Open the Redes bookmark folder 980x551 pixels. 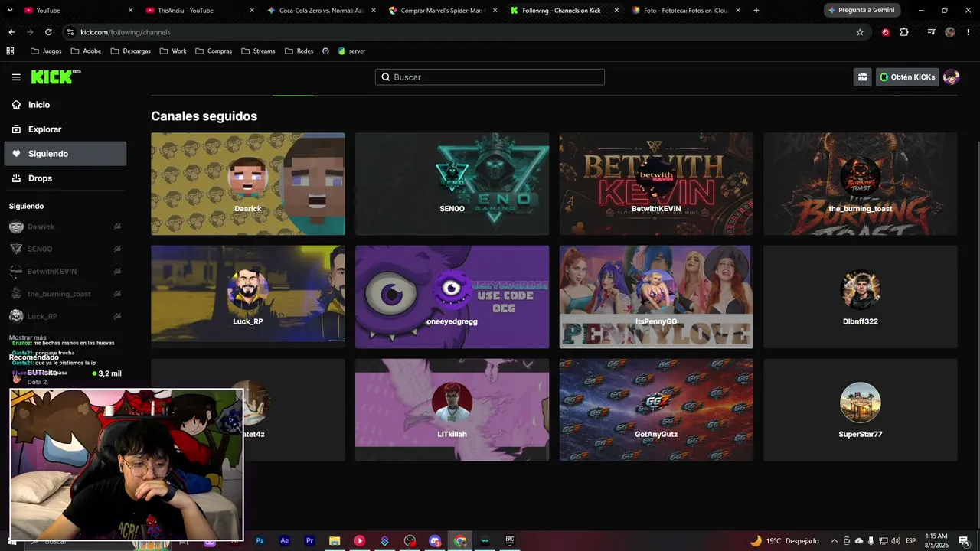point(299,51)
